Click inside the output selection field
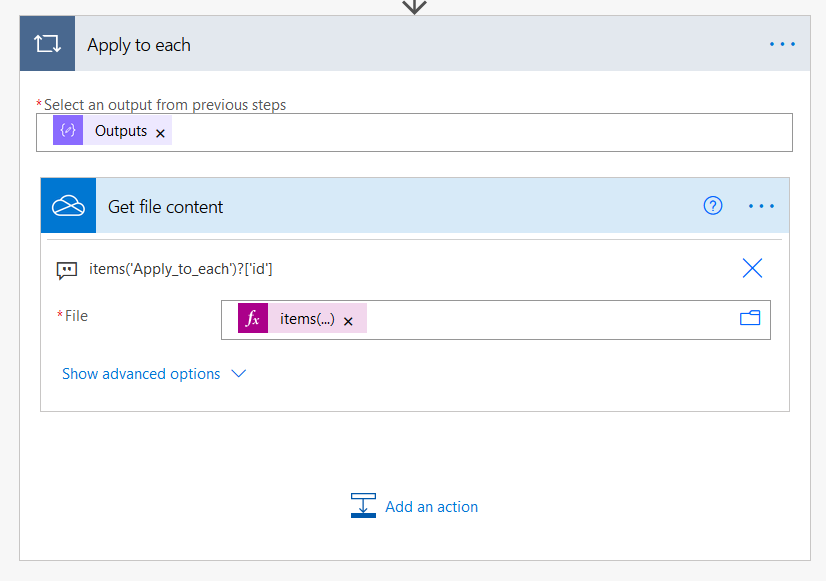826x581 pixels. [x=414, y=132]
